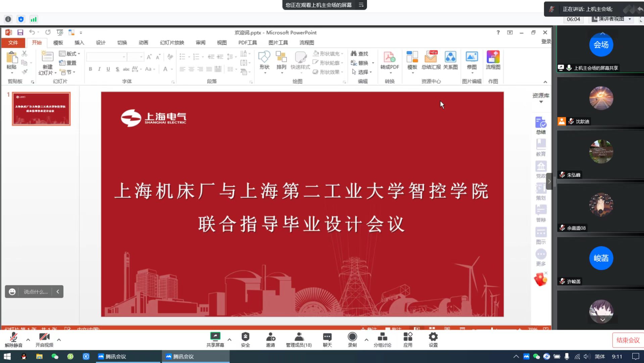644x363 pixels.
Task: Expand the arrow next to 解除静音
Action: pos(28,340)
